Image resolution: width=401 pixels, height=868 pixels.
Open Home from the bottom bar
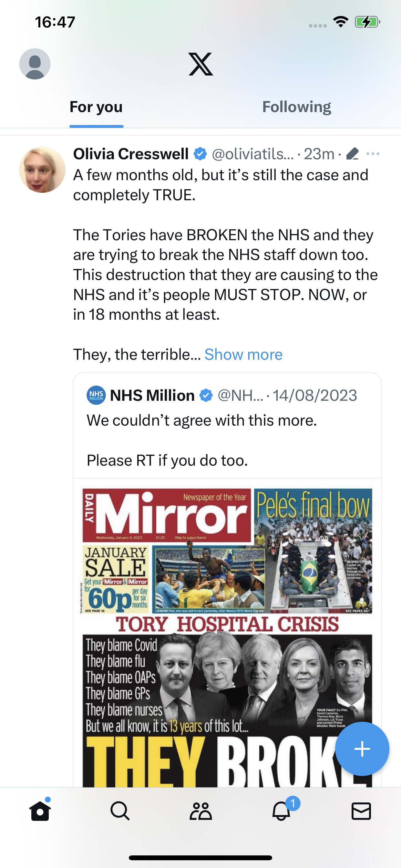coord(40,811)
